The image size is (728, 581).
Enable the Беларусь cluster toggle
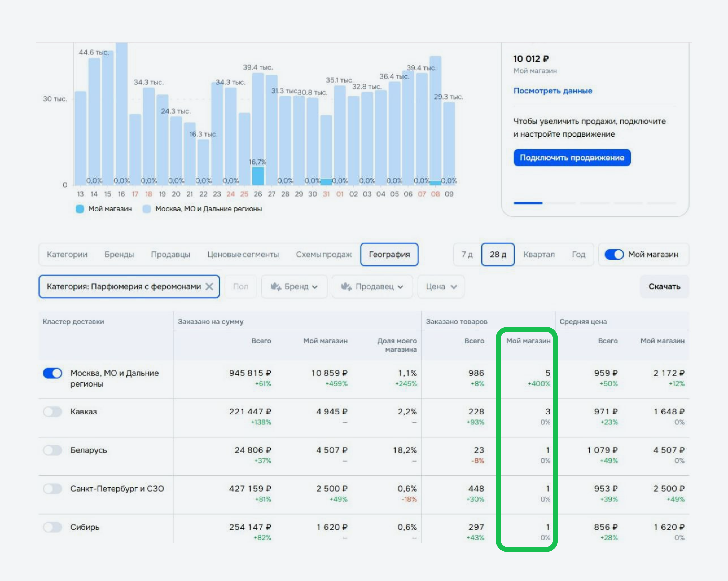[52, 450]
